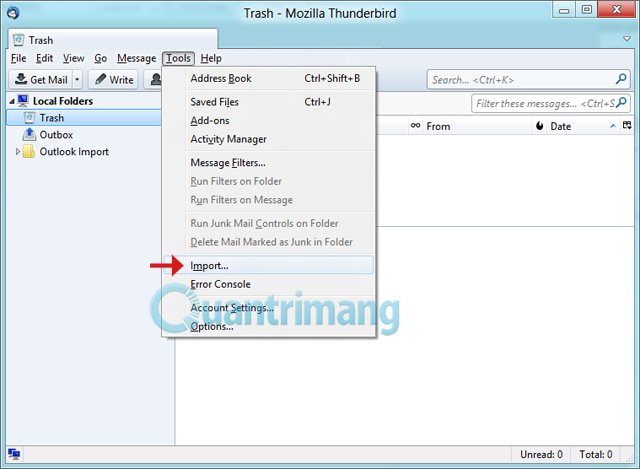Click the Trash tab icon
Viewport: 640px width, 469px height.
[x=18, y=40]
